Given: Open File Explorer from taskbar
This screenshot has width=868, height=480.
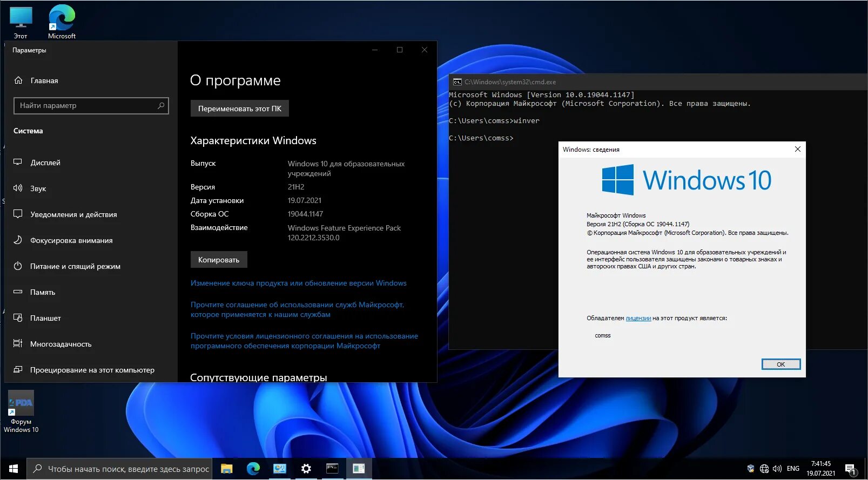Looking at the screenshot, I should pyautogui.click(x=227, y=469).
